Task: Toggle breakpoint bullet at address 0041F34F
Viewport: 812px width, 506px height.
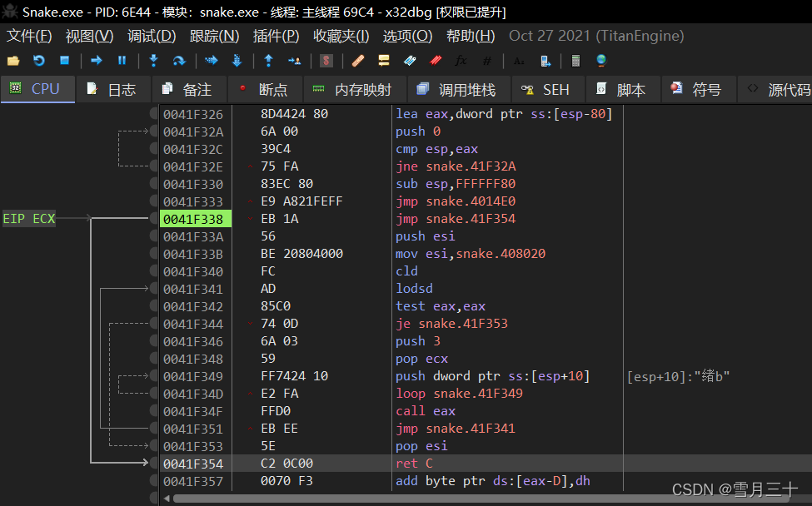Action: pyautogui.click(x=154, y=411)
